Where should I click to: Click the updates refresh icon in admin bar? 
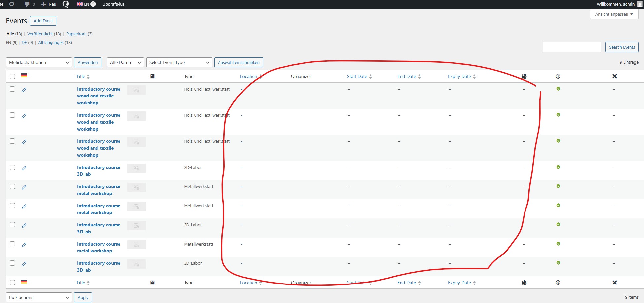(x=12, y=4)
